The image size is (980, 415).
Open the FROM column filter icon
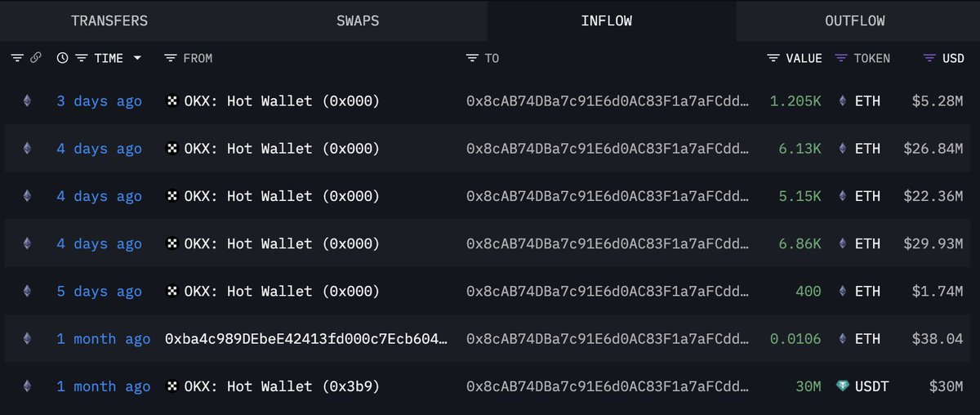(x=170, y=58)
